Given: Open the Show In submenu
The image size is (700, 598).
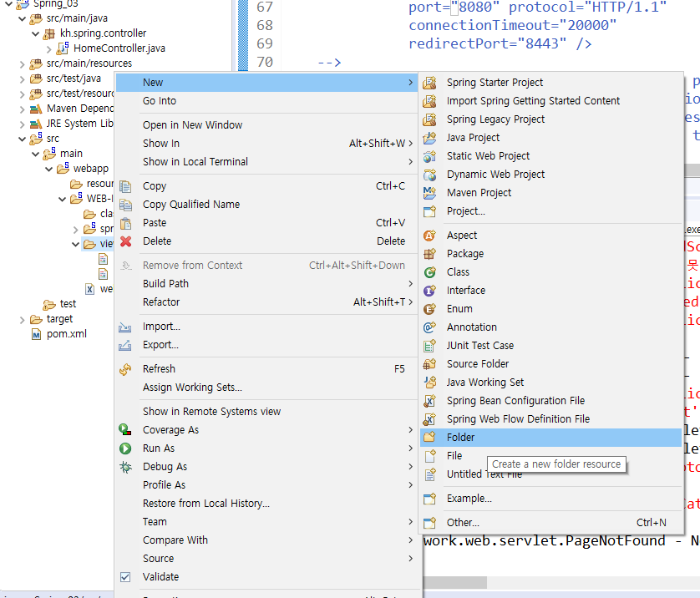Looking at the screenshot, I should [267, 144].
